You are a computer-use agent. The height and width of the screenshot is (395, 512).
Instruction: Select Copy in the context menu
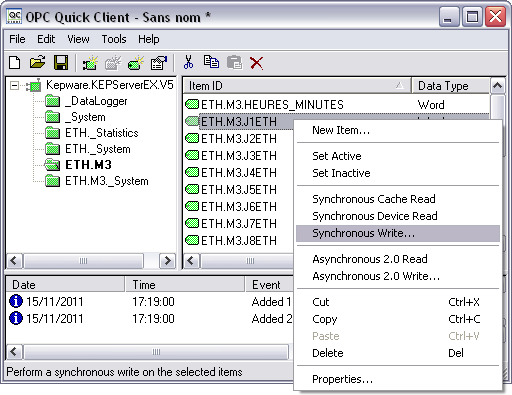tap(398, 319)
